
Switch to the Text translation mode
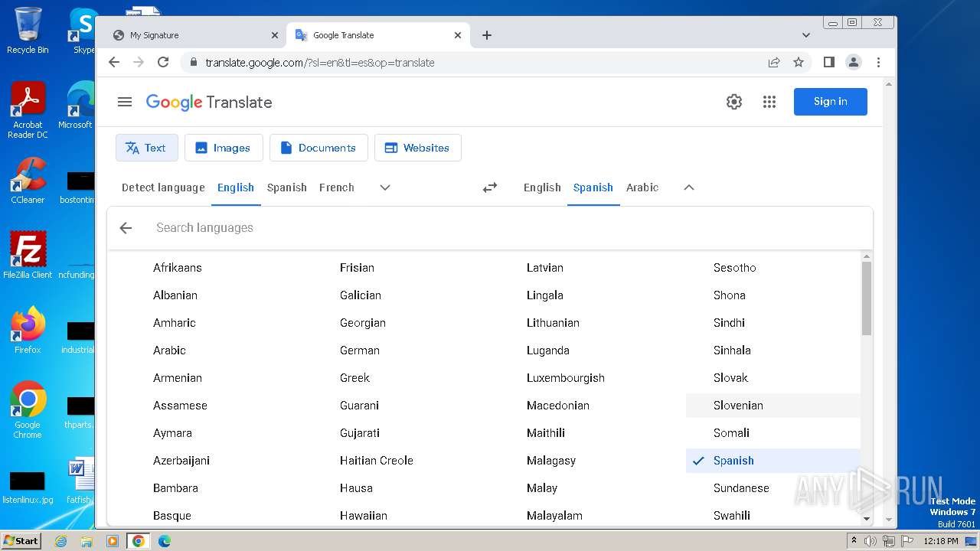pyautogui.click(x=147, y=148)
